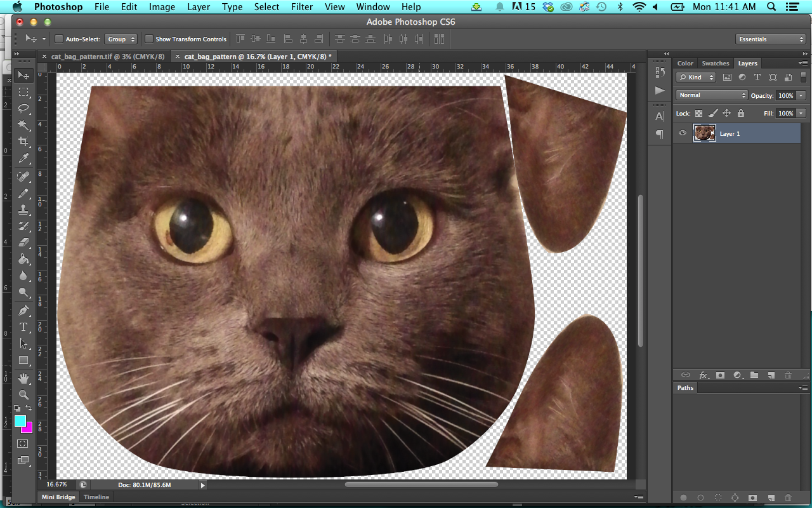Hide Layer 1 using eye icon
The image size is (812, 508).
point(683,133)
